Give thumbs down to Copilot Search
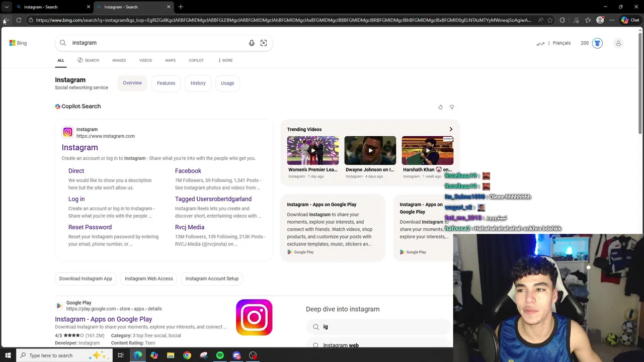This screenshot has width=644, height=362. click(x=451, y=107)
